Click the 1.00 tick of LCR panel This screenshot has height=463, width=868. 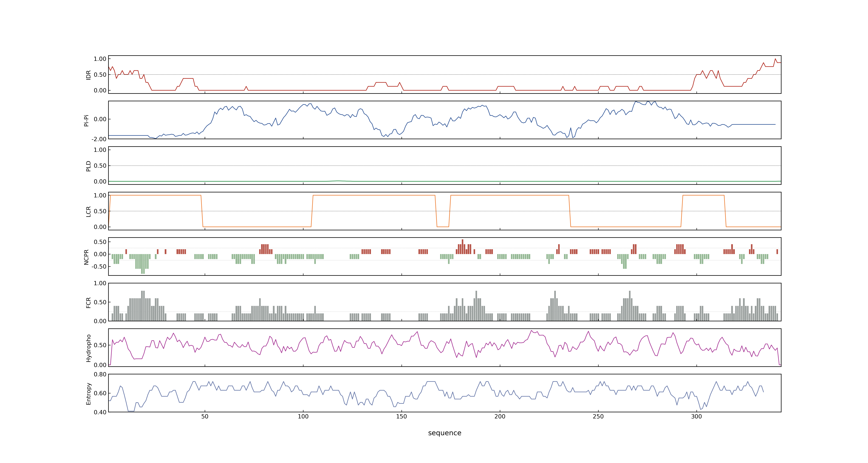click(x=100, y=195)
